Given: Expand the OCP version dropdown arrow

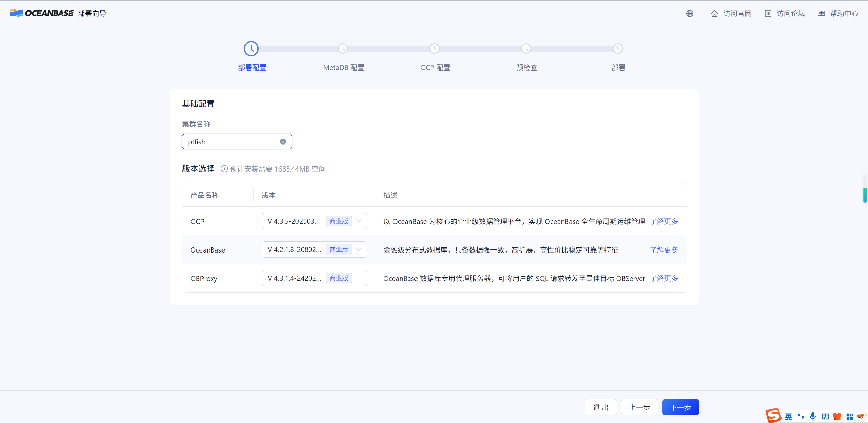Looking at the screenshot, I should tap(359, 221).
